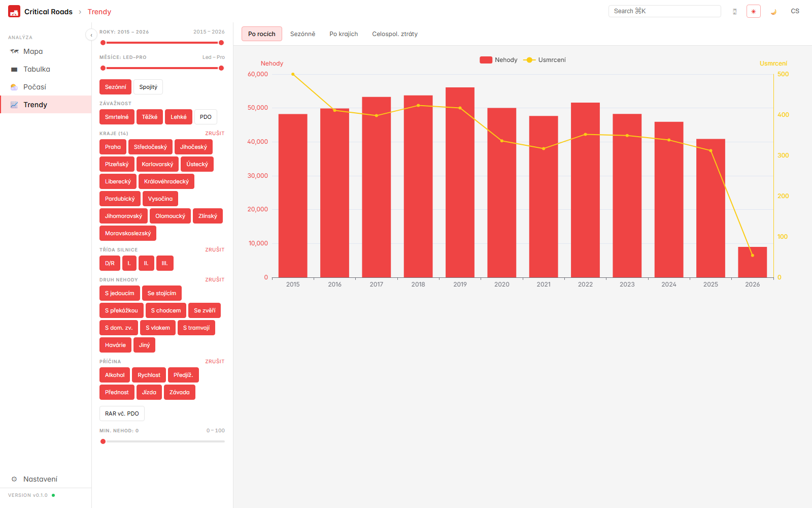Click Zrušit next to Kraje filter
The height and width of the screenshot is (508, 812).
[x=215, y=133]
